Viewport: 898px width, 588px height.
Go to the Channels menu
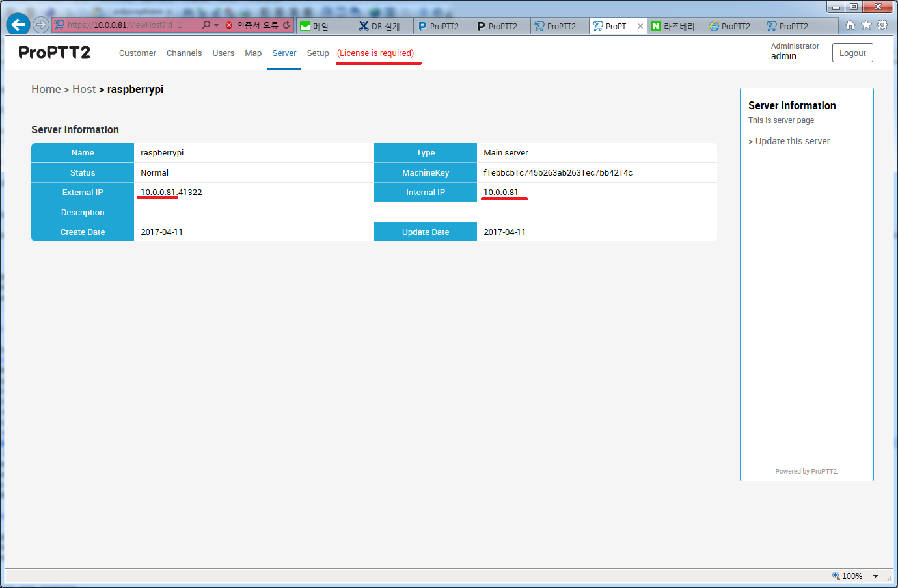[x=184, y=53]
